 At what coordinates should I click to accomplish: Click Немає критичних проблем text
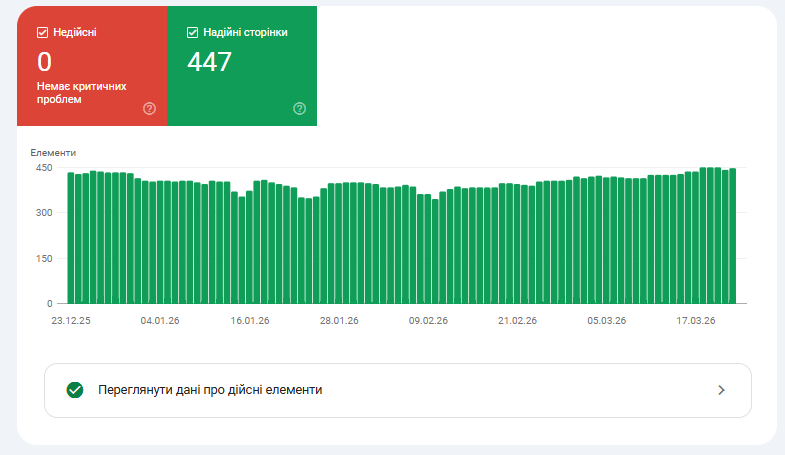81,93
